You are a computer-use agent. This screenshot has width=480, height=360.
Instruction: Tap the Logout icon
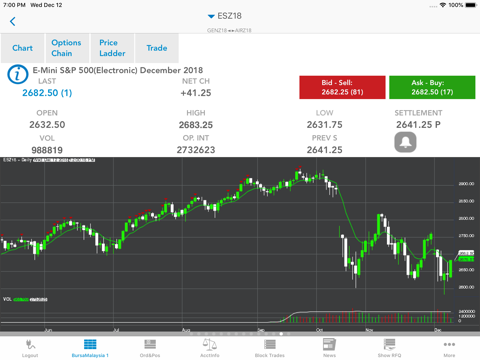[x=30, y=348]
